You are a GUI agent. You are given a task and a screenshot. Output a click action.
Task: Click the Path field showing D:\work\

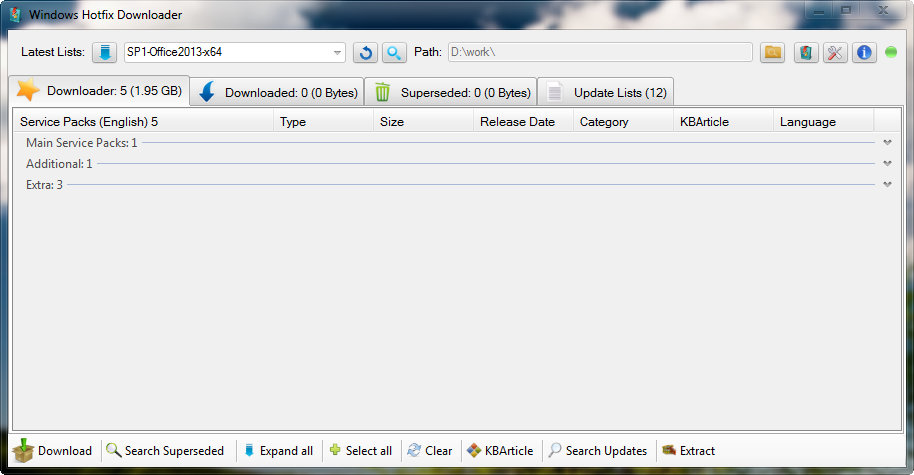[x=599, y=52]
